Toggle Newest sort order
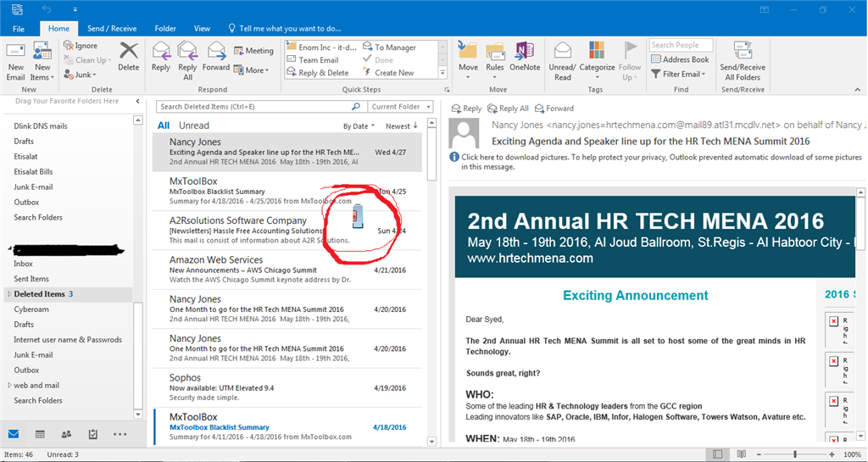The width and height of the screenshot is (868, 462). (x=401, y=126)
